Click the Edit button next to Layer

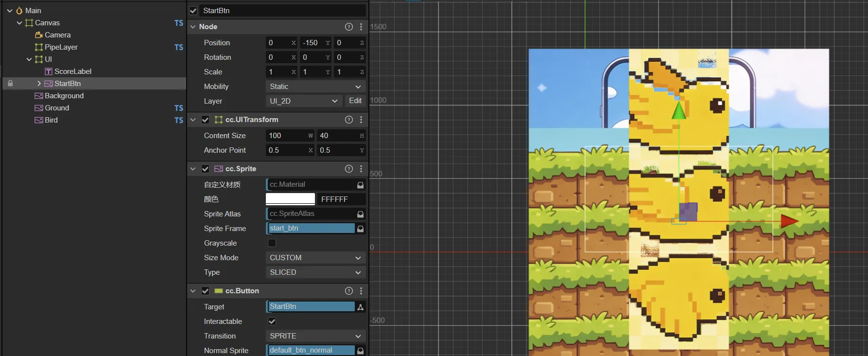click(x=355, y=101)
